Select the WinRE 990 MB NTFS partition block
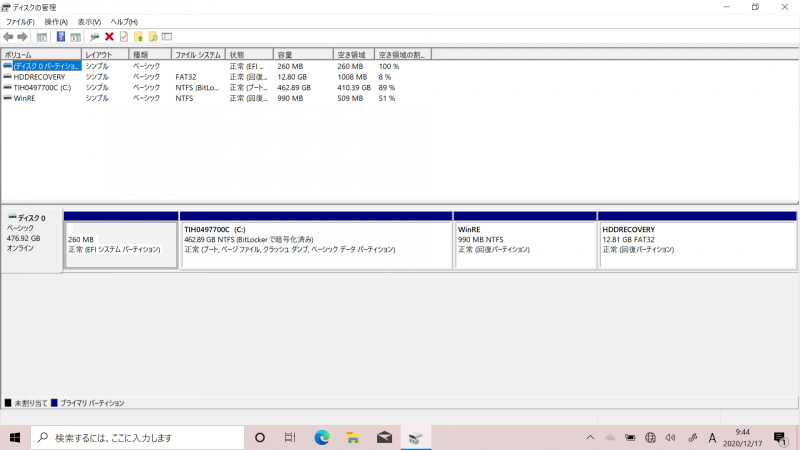800x450 pixels. point(525,240)
